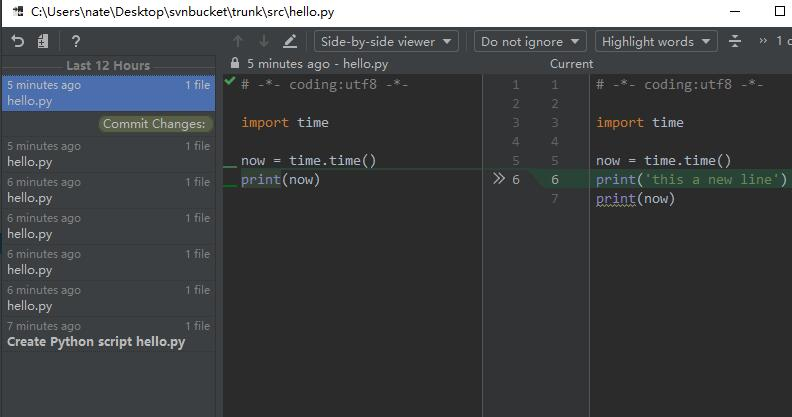792x417 pixels.
Task: Go to previous difference (up arrow)
Action: tap(237, 42)
